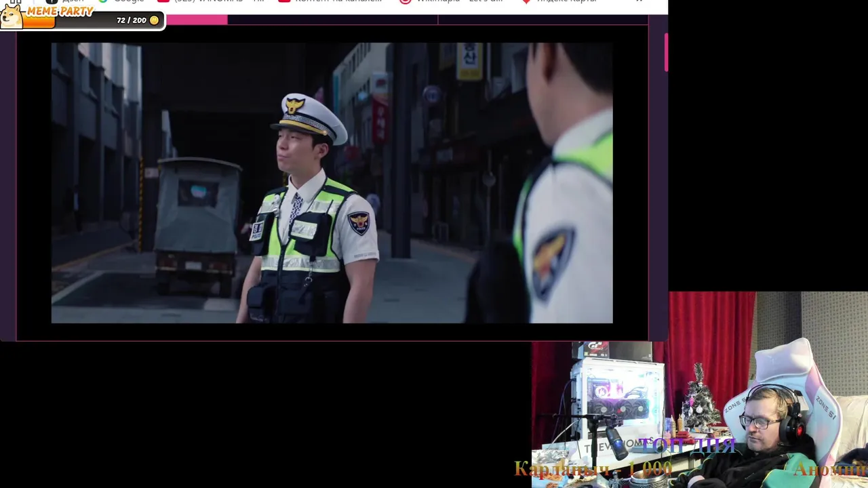Click the 72 / 200 coin counter text
This screenshot has height=488, width=868.
[x=132, y=20]
